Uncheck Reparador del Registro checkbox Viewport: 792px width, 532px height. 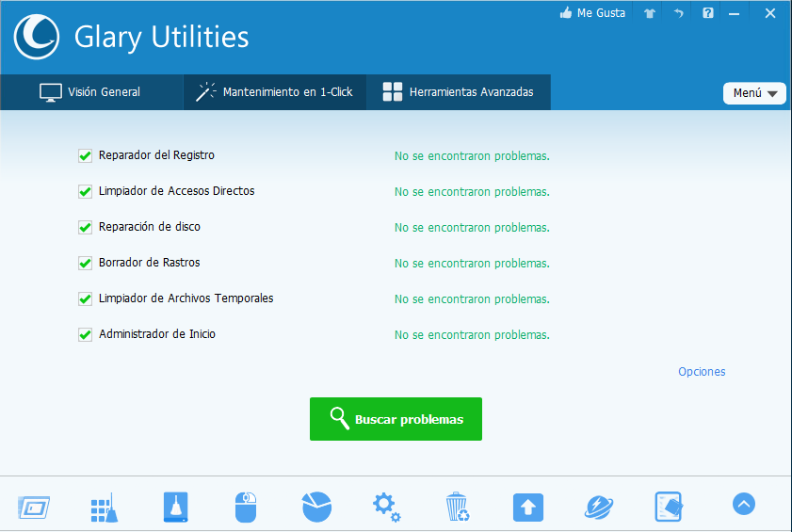click(x=85, y=156)
